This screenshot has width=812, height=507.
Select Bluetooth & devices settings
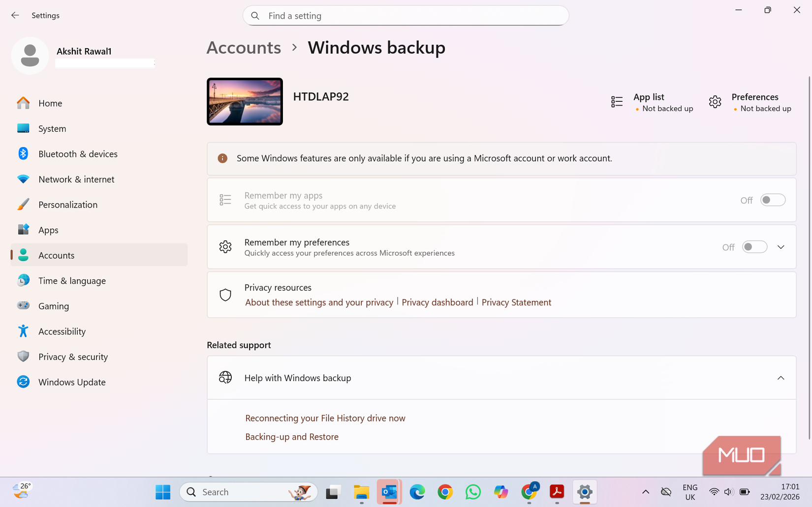78,153
